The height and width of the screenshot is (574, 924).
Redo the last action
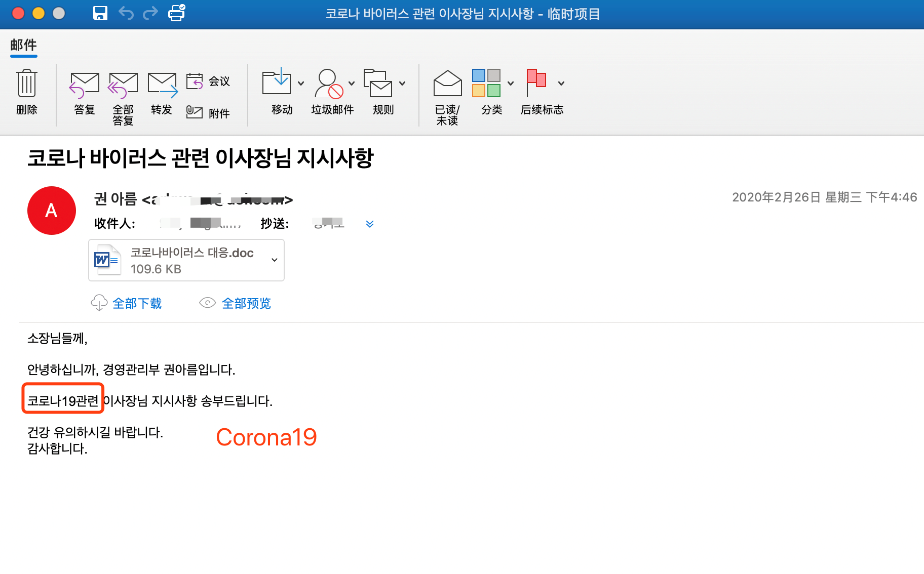[150, 13]
